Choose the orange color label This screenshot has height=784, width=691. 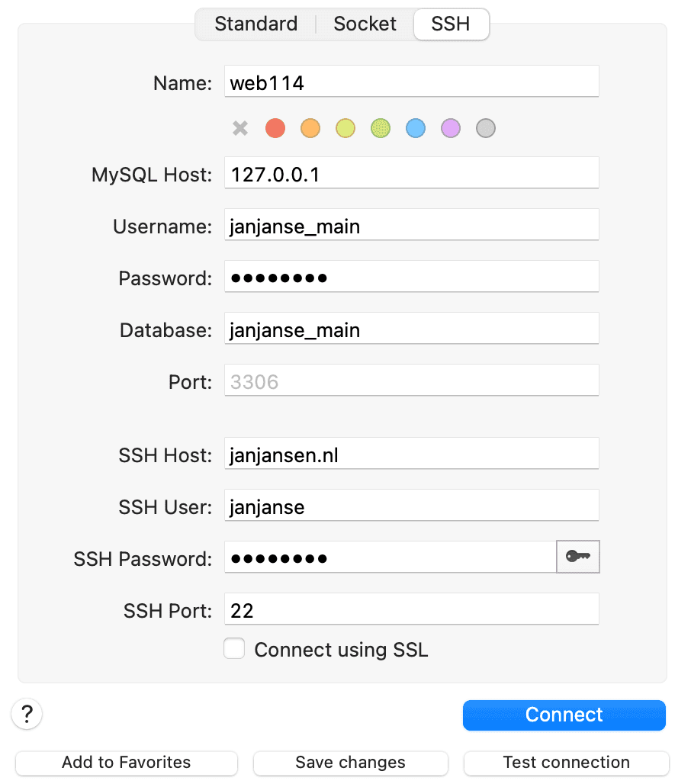tap(310, 128)
